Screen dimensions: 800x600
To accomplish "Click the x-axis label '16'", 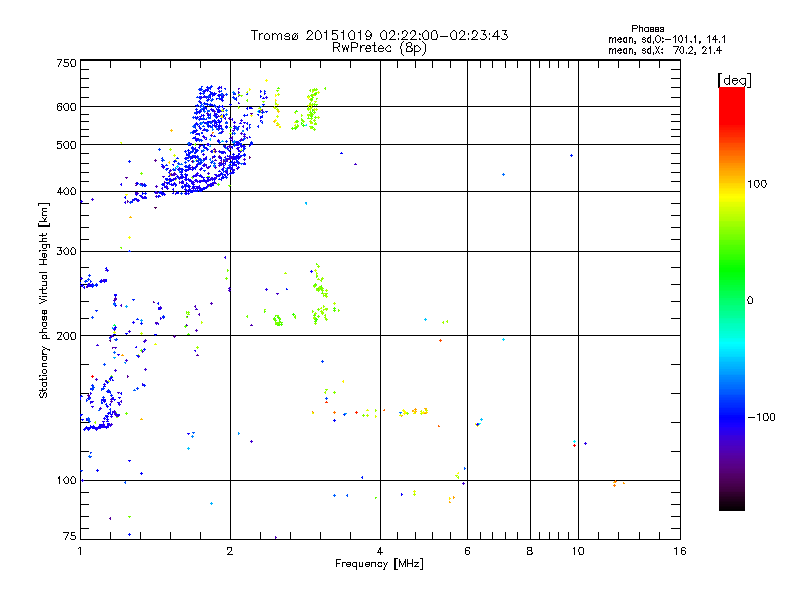I will [x=680, y=551].
